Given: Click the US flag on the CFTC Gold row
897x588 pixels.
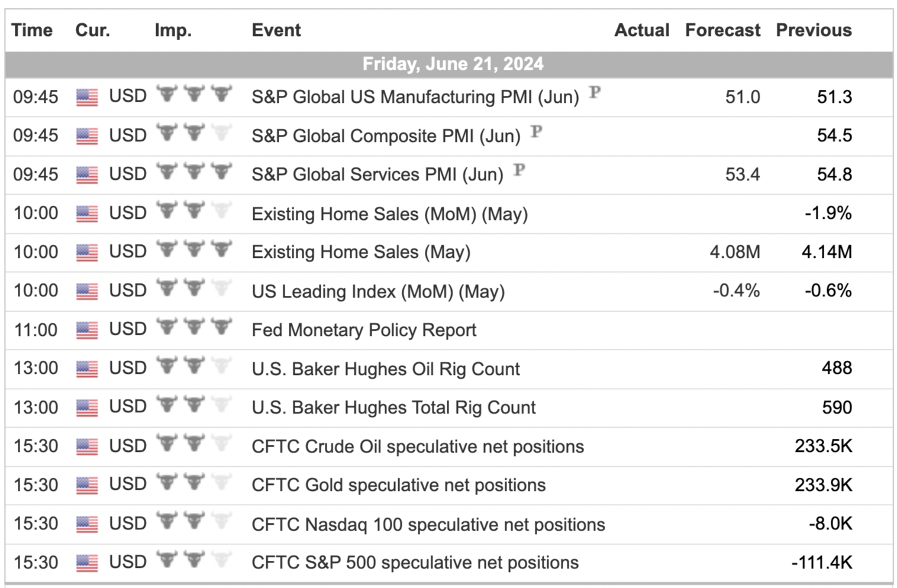Looking at the screenshot, I should coord(87,485).
